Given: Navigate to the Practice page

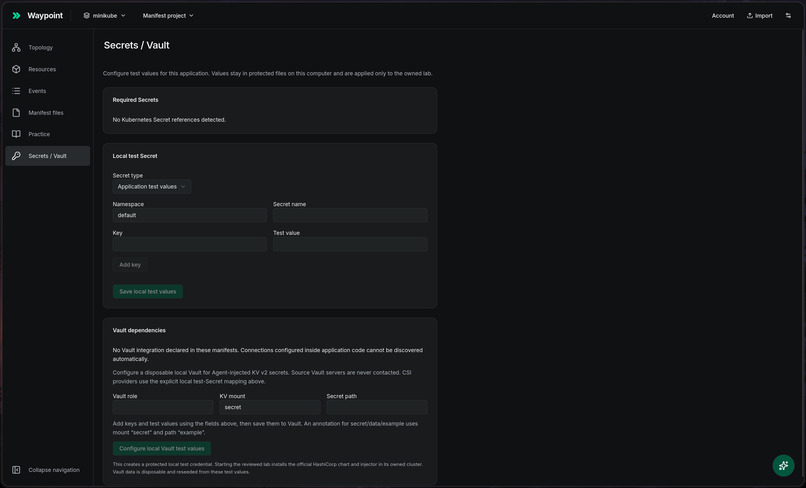Looking at the screenshot, I should tap(48, 134).
